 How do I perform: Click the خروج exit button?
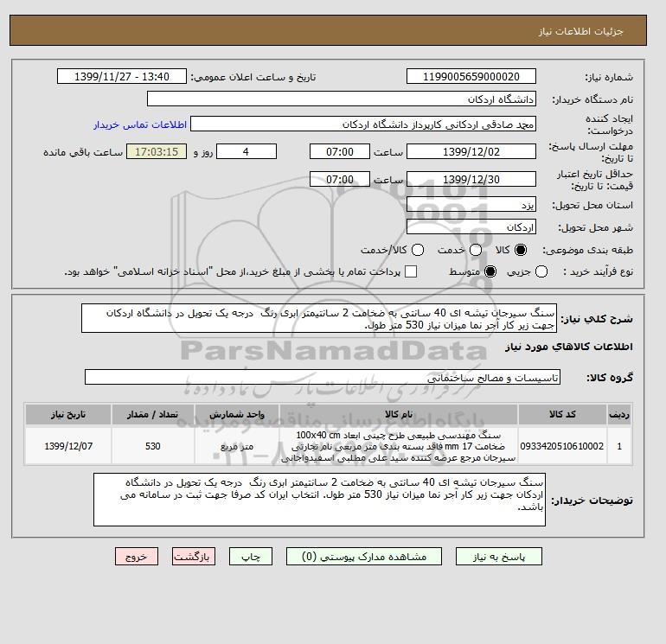point(137,557)
